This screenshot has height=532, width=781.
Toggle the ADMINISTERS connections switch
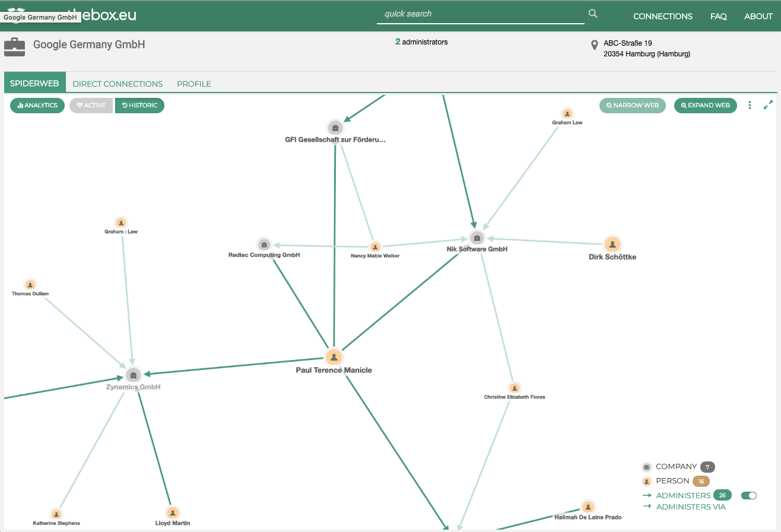click(x=749, y=495)
